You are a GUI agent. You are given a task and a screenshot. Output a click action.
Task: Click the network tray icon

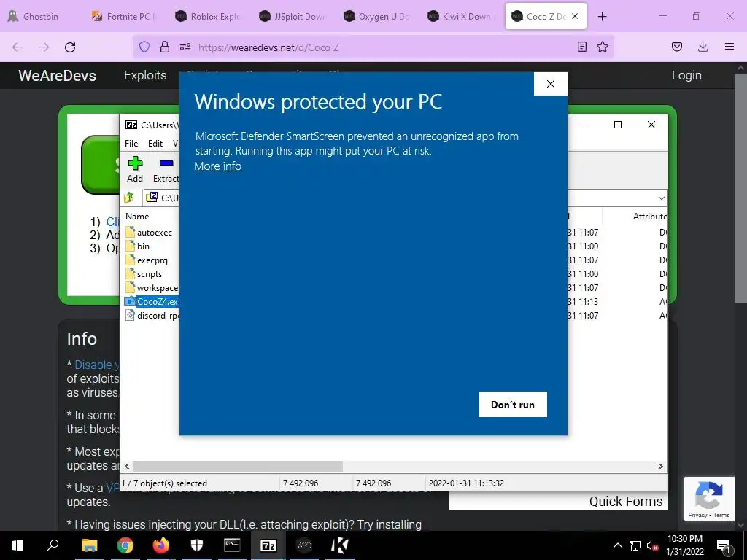click(635, 545)
